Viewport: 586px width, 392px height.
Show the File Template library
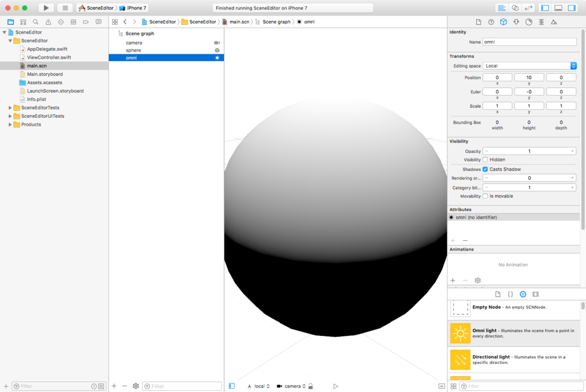point(498,294)
